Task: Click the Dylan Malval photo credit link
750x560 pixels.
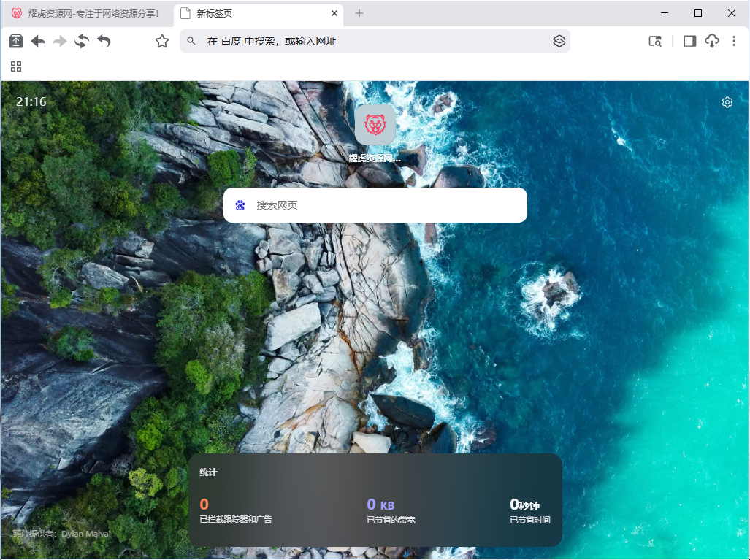Action: [85, 534]
